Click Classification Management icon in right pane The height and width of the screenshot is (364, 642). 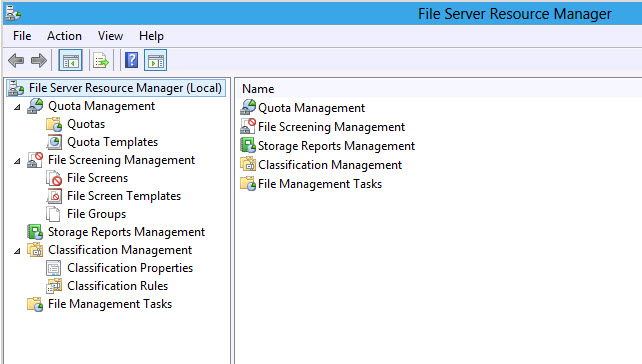248,164
